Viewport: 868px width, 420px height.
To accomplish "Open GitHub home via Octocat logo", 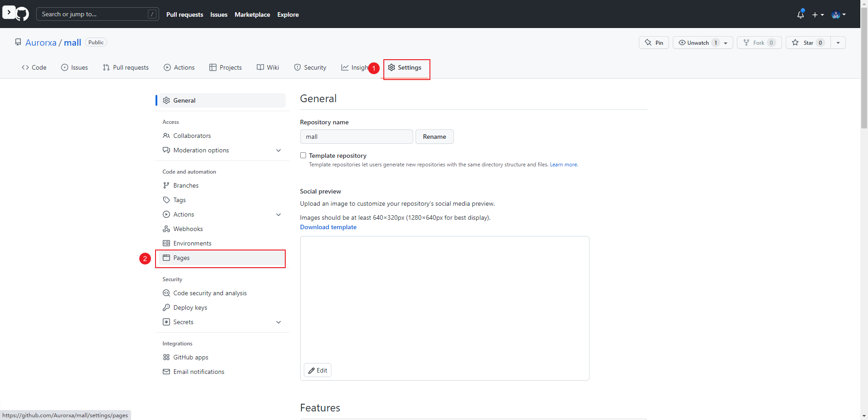I will click(x=22, y=14).
